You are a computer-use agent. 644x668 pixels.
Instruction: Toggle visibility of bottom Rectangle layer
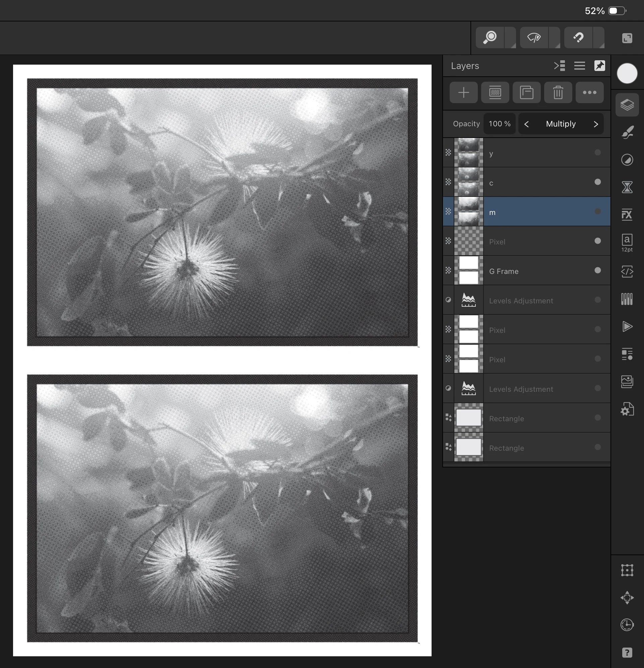[598, 447]
